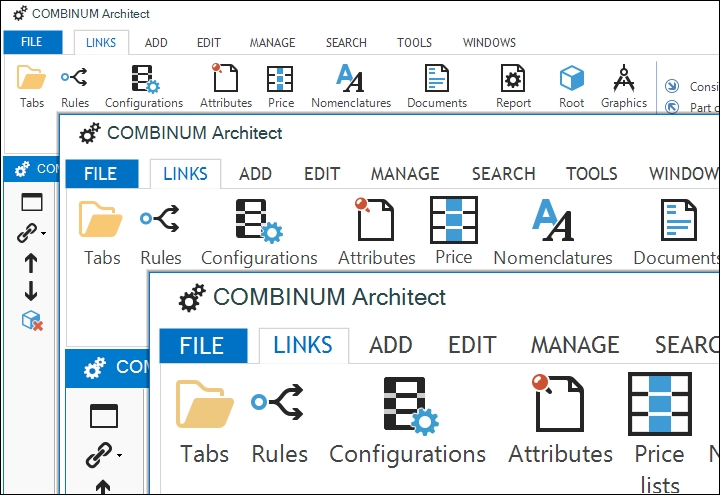Click the up arrow in back window sidebar

tap(31, 263)
